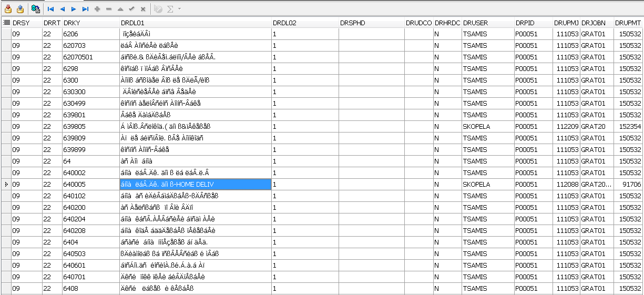Click the database copy records icon

tap(35, 9)
